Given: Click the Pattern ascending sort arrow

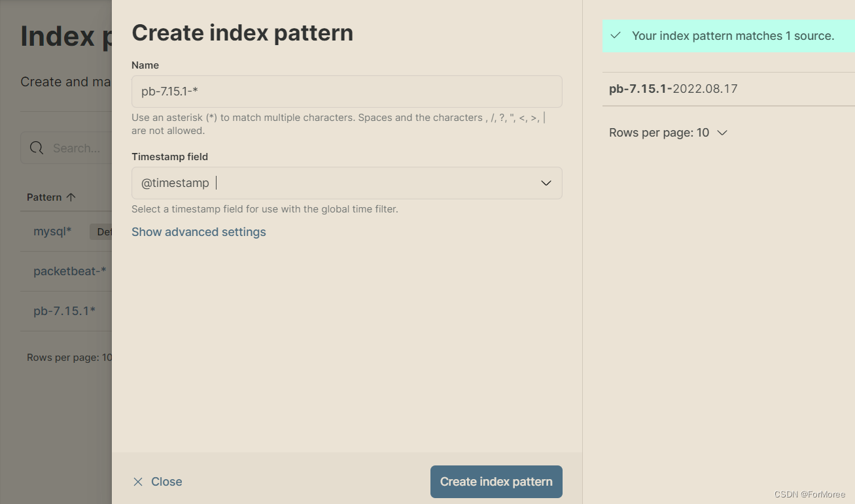Looking at the screenshot, I should [x=71, y=197].
